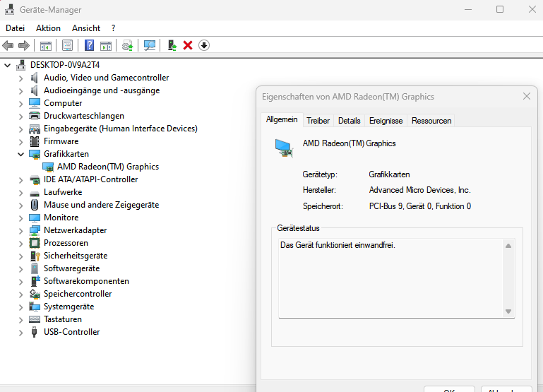Open the Ansicht menu
This screenshot has width=543, height=392.
click(86, 28)
